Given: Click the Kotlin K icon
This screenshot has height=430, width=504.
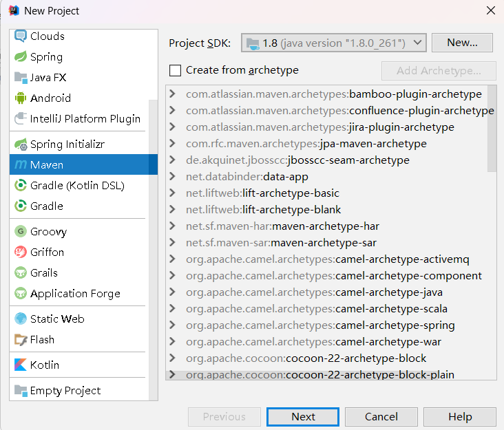Looking at the screenshot, I should point(21,365).
